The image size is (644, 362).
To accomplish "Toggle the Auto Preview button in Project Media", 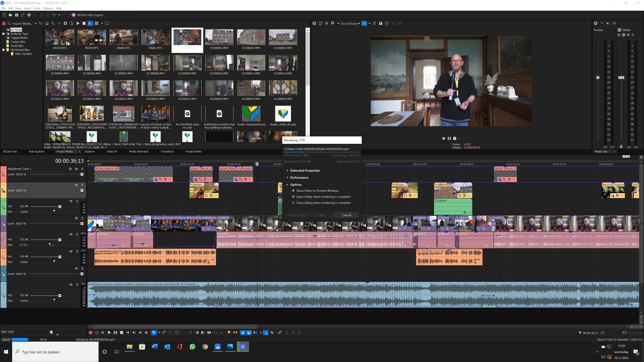I will (x=90, y=23).
